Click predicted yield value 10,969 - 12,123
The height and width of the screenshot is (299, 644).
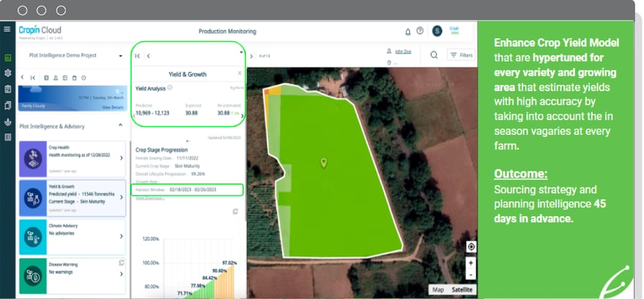point(152,113)
